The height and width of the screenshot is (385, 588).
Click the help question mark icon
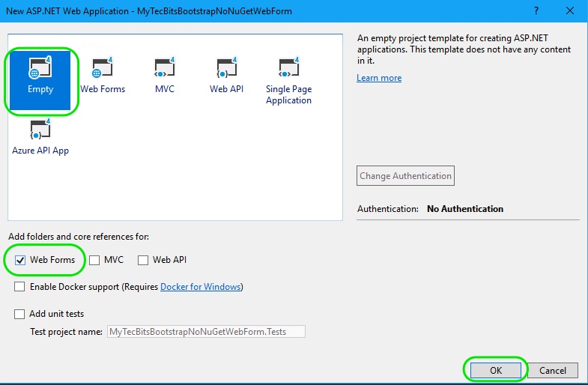536,11
